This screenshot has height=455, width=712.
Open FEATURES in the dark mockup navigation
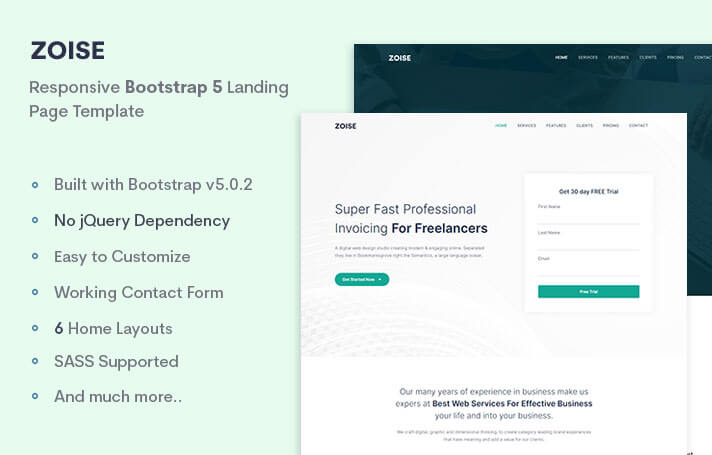coord(618,58)
